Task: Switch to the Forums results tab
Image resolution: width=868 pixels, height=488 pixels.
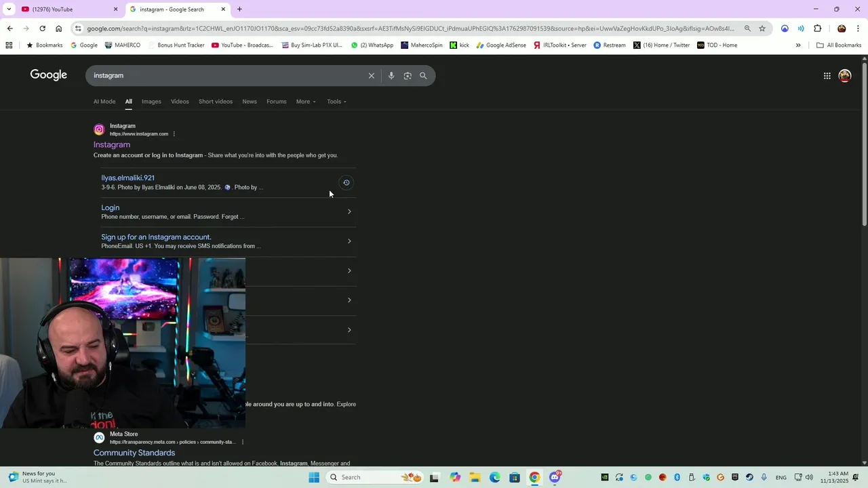Action: point(276,102)
